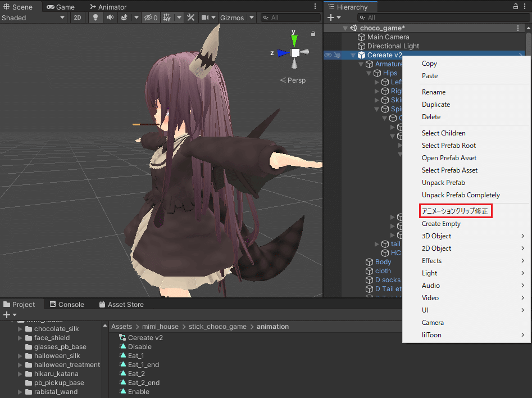Navigate to mimi_house in the breadcrumb
532x398 pixels.
pyautogui.click(x=160, y=327)
